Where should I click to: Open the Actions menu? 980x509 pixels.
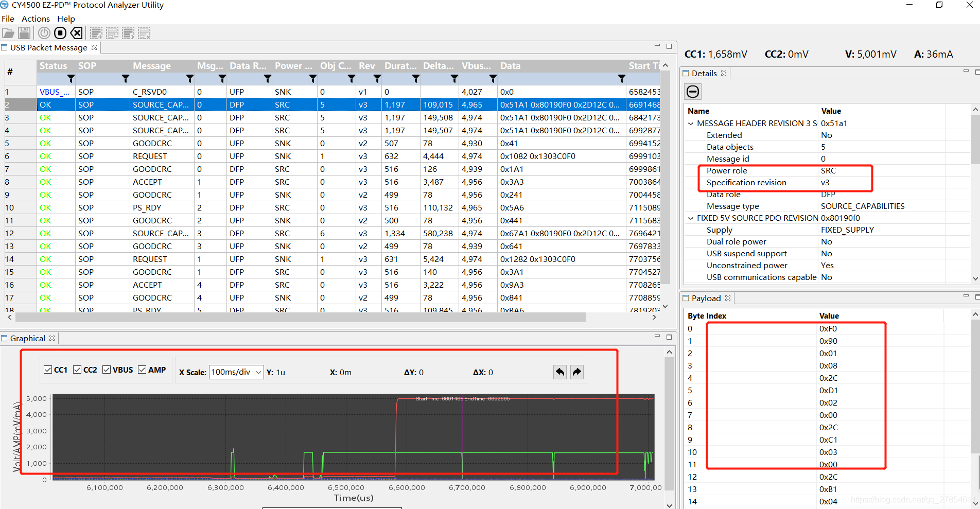36,19
